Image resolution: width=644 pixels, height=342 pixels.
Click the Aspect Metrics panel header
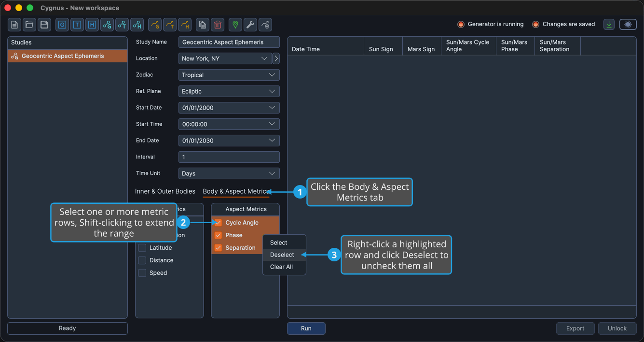click(x=246, y=209)
